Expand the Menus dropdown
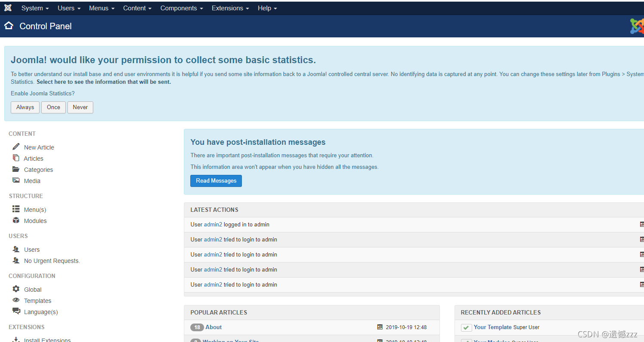 coord(102,8)
